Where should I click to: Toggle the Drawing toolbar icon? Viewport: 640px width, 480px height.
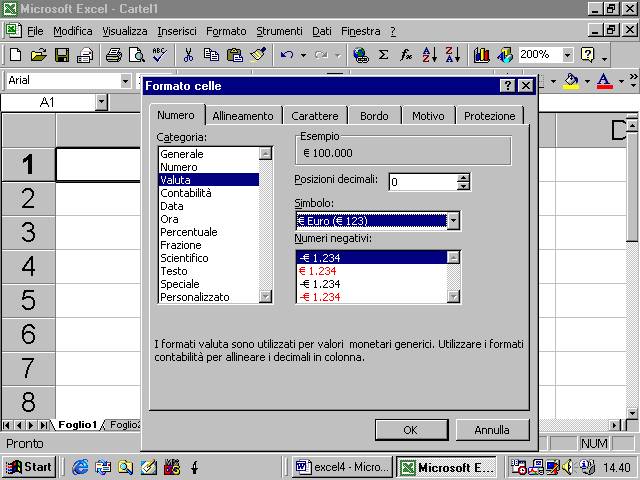[x=505, y=55]
